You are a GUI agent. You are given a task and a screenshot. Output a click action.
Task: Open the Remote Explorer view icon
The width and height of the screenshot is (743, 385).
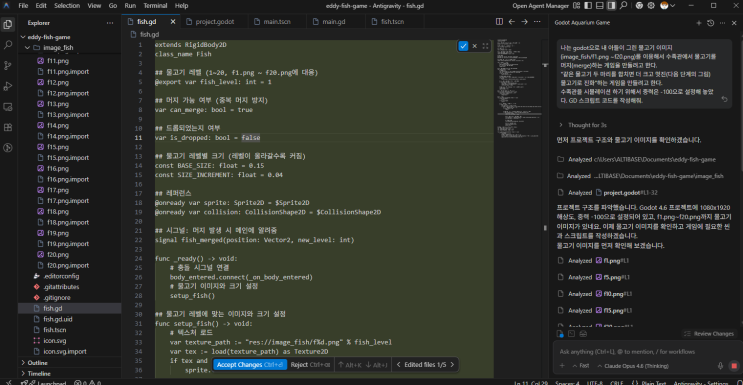(8, 107)
